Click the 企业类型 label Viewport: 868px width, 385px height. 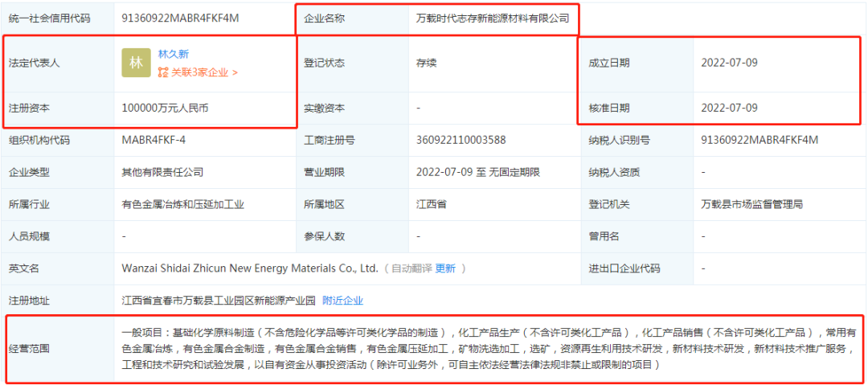pos(30,172)
